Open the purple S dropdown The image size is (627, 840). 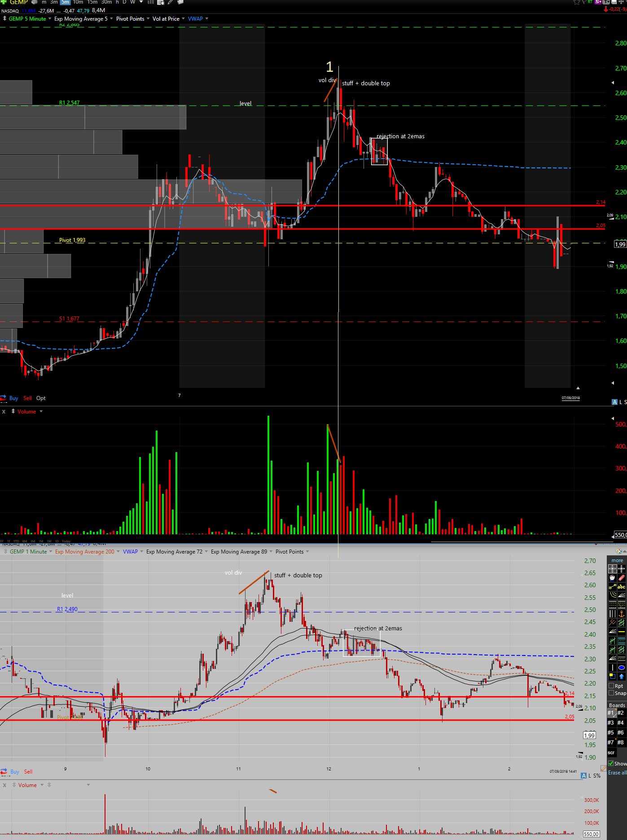click(x=599, y=2)
